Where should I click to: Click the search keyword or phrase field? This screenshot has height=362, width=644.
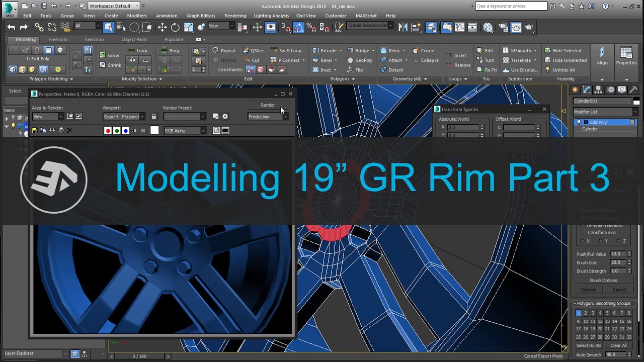coord(511,6)
